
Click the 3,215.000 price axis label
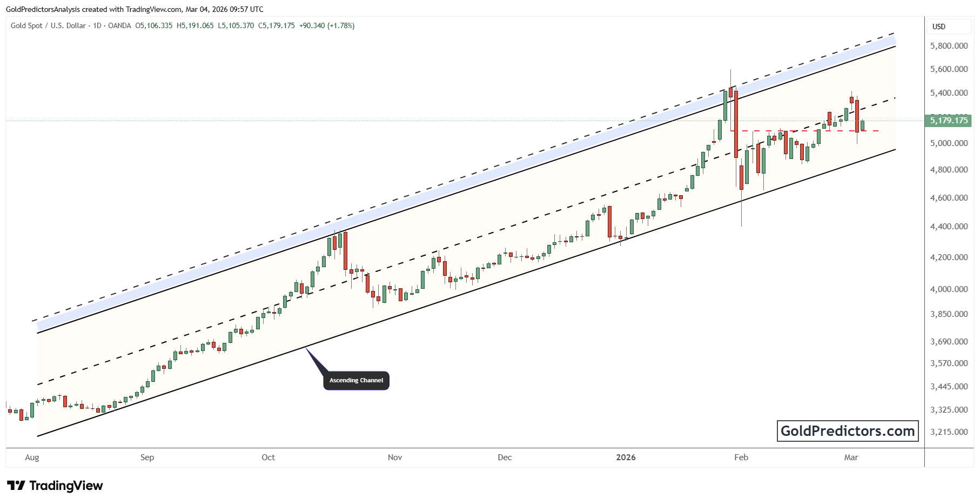949,432
